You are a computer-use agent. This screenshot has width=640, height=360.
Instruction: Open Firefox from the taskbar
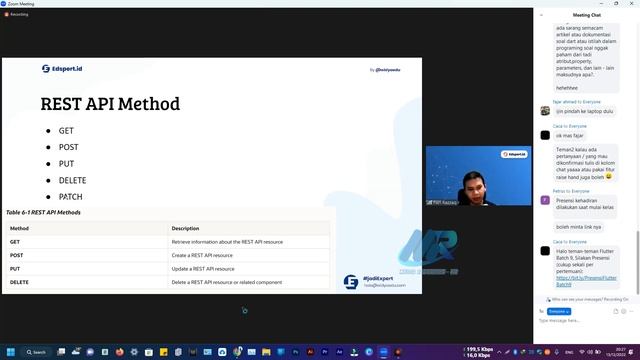click(x=119, y=352)
